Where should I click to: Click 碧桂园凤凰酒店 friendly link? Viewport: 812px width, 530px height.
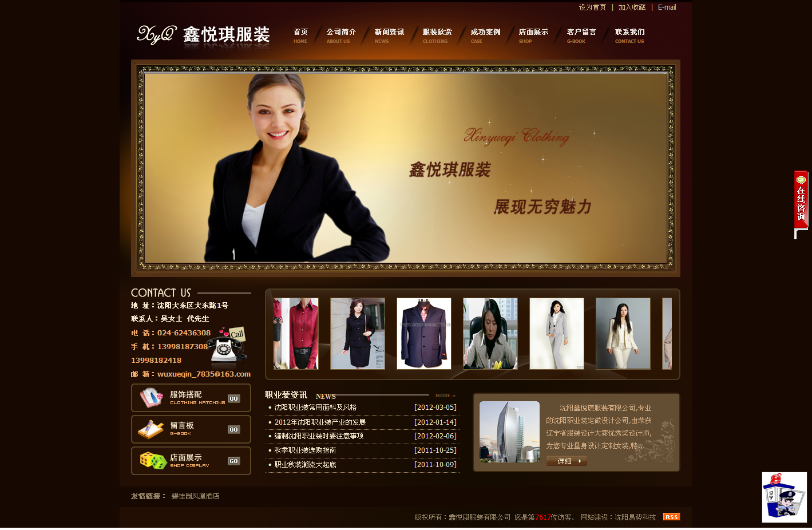tap(195, 496)
